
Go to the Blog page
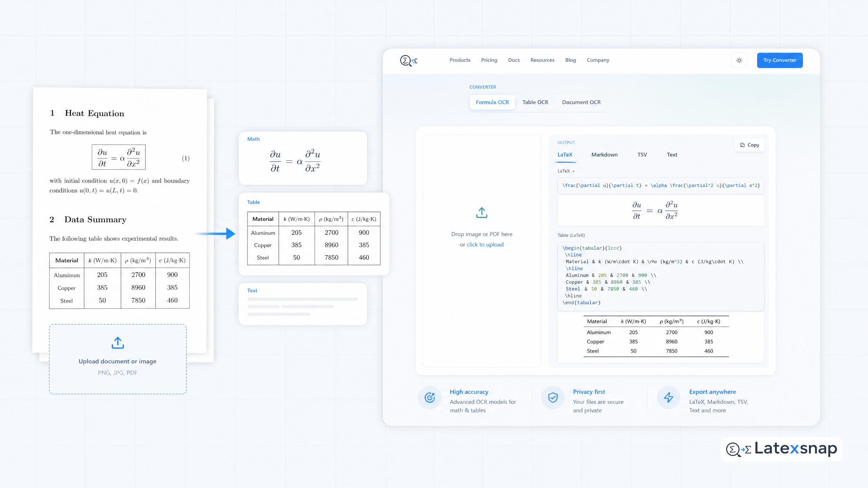[570, 60]
